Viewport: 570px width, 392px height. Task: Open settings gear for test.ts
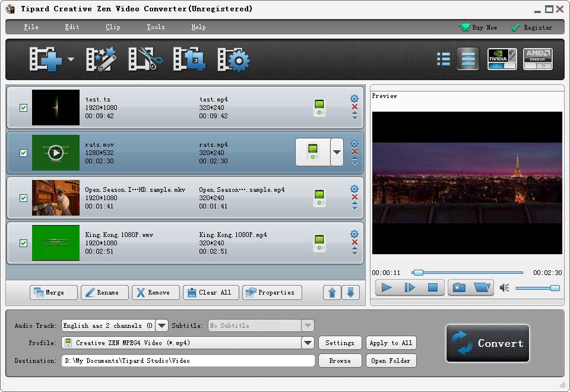pos(354,99)
